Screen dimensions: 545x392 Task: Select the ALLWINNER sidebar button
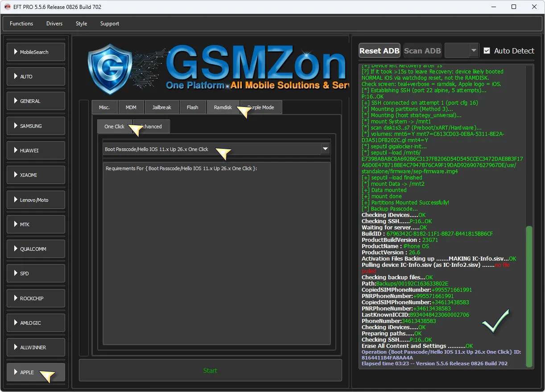pyautogui.click(x=36, y=347)
